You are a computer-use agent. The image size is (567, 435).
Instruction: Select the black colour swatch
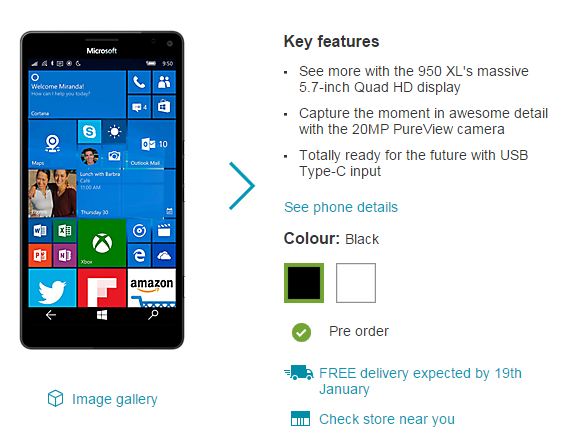pyautogui.click(x=304, y=283)
